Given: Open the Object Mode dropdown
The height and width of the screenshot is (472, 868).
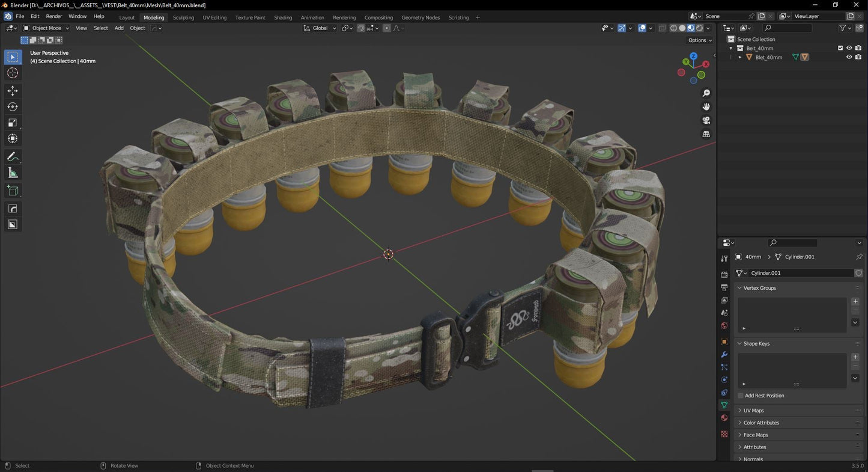Looking at the screenshot, I should tap(48, 28).
